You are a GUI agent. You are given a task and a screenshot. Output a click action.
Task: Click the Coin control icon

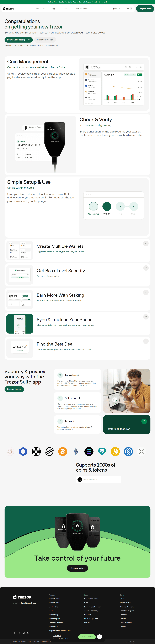pos(60,398)
